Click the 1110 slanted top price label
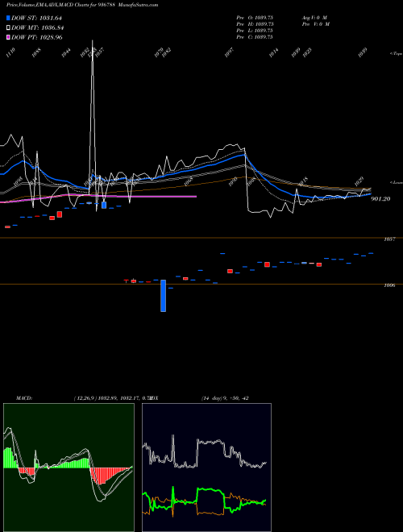 coord(10,52)
